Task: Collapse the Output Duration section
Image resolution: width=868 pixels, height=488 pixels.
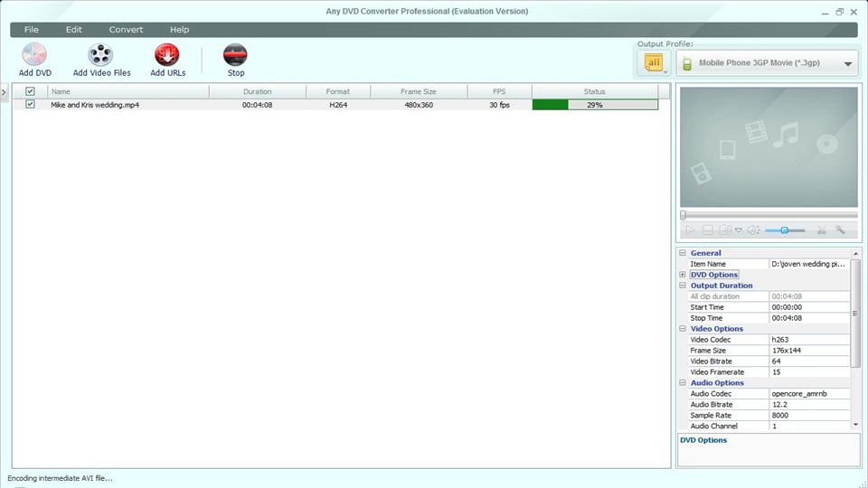Action: point(683,286)
